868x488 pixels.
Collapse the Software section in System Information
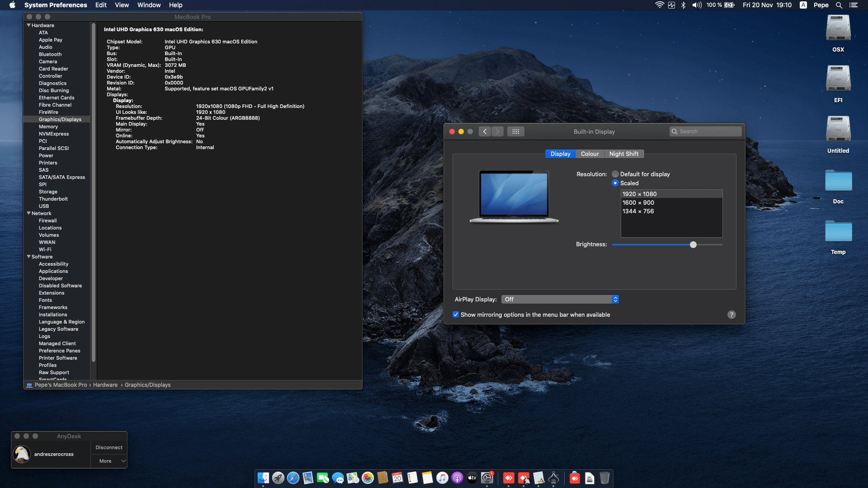(29, 257)
